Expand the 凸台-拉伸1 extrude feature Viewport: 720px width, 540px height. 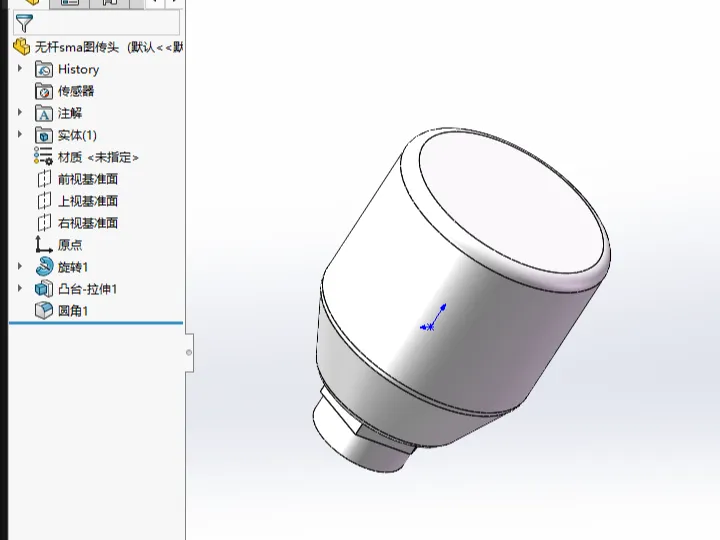point(20,288)
